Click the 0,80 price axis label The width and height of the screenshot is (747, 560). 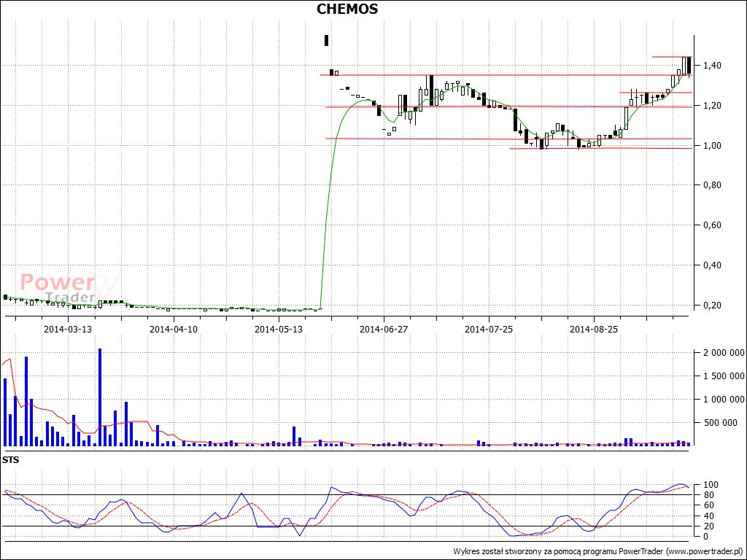(x=711, y=185)
